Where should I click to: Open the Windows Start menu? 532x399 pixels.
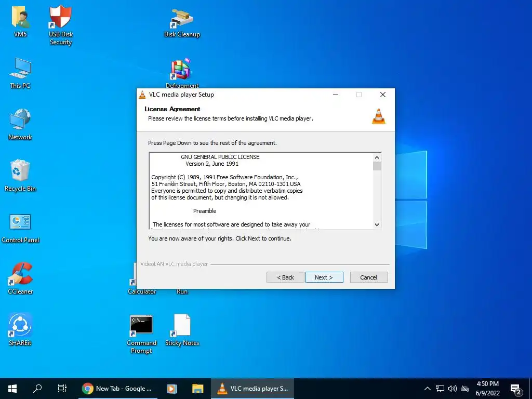pos(12,389)
